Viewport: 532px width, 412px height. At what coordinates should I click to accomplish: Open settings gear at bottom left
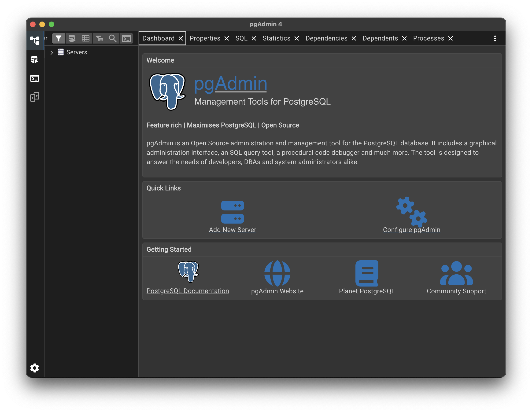point(35,368)
